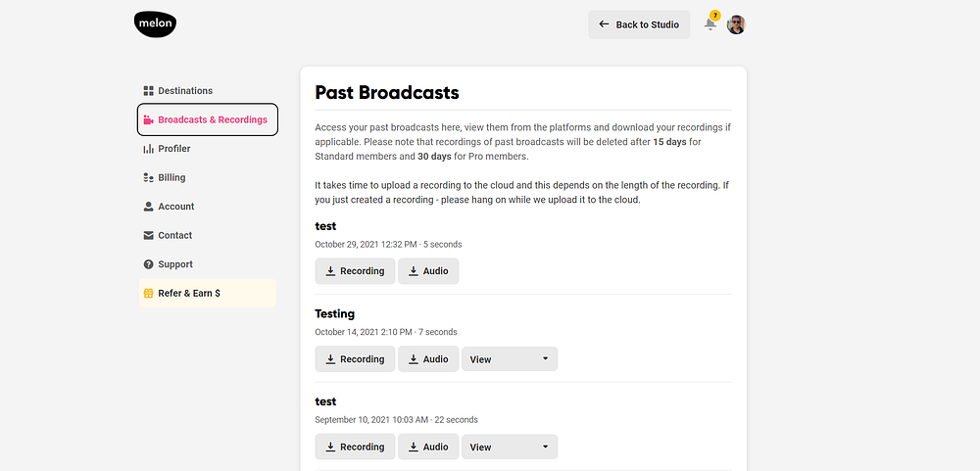Go back to Studio
The height and width of the screenshot is (471, 980).
(639, 24)
